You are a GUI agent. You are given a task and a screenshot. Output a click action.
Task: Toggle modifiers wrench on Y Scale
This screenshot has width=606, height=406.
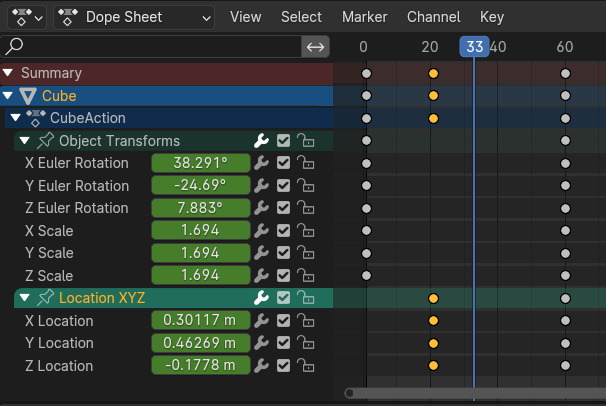262,253
